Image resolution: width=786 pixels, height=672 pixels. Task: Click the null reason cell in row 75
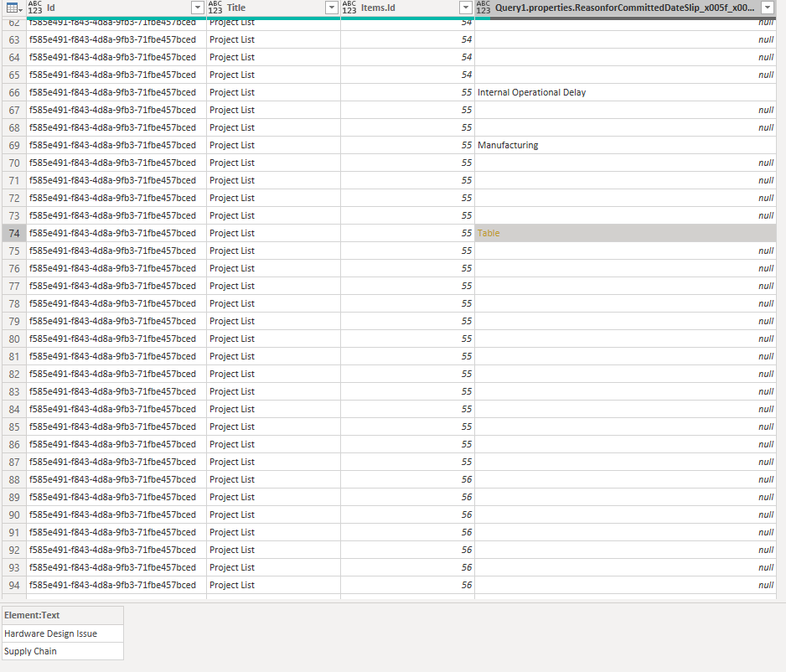click(626, 251)
